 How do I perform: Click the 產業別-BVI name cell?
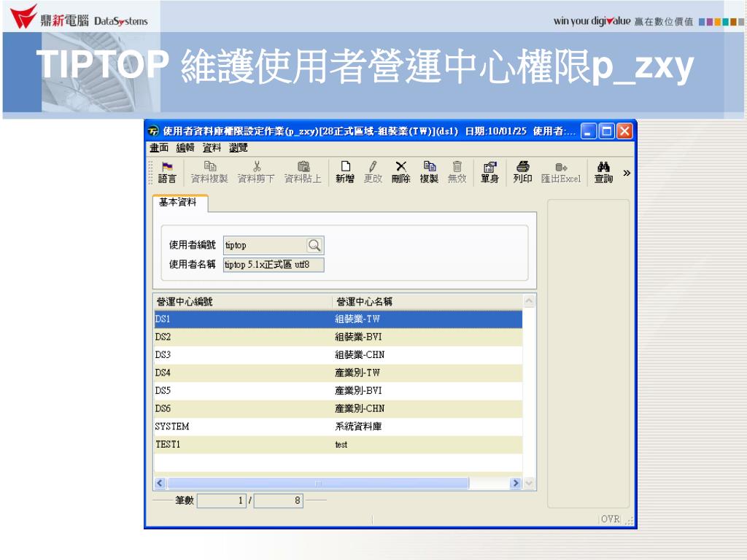click(358, 391)
